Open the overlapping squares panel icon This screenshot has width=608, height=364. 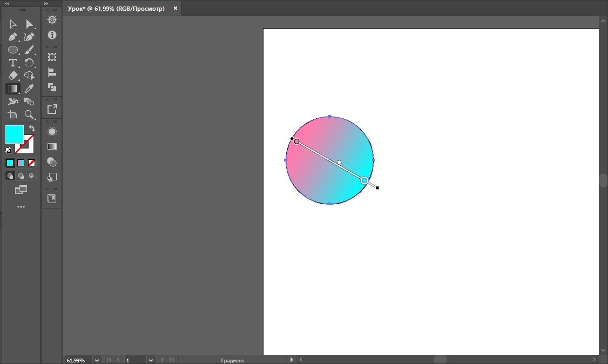(x=52, y=177)
